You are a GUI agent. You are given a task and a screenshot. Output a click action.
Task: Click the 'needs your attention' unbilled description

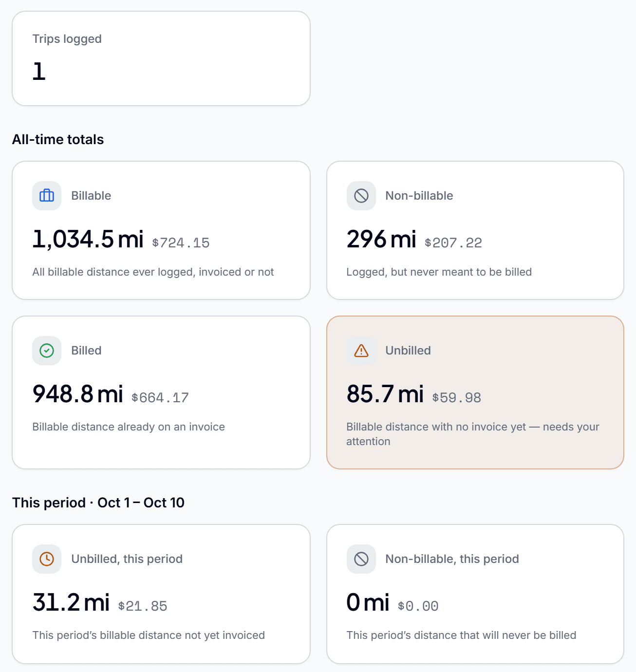473,434
